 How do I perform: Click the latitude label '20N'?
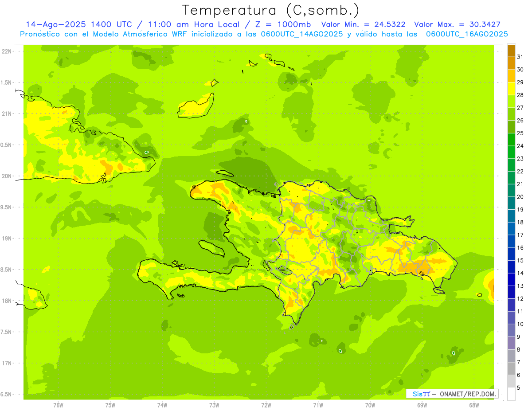click(7, 176)
